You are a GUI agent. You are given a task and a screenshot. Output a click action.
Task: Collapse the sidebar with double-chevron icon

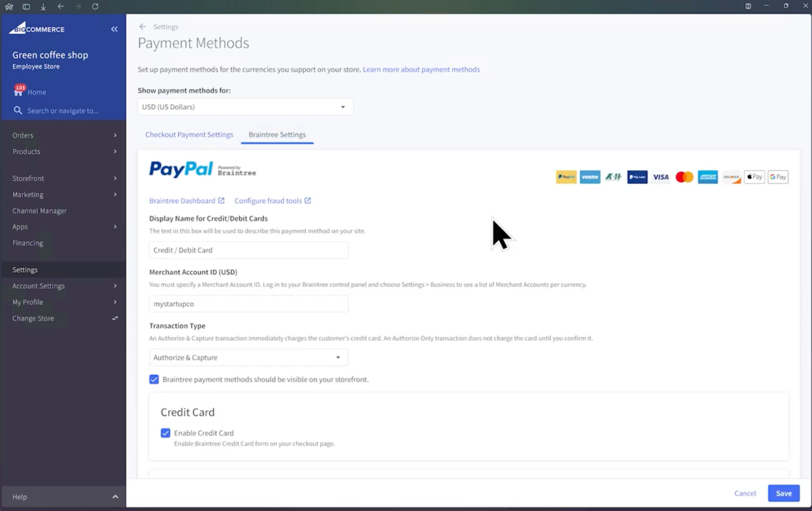[114, 29]
